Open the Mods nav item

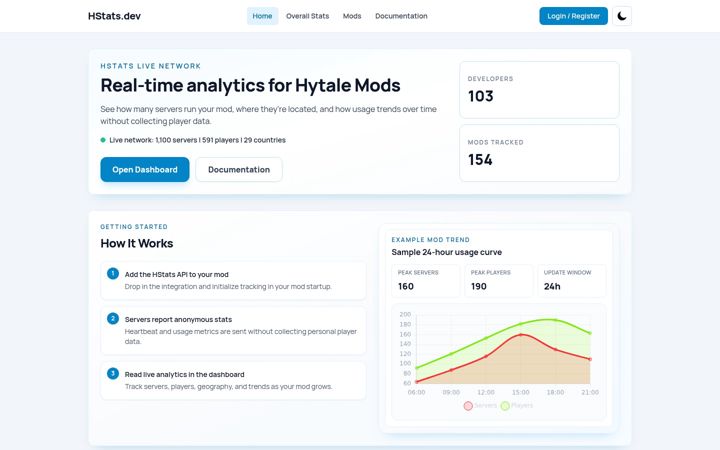click(352, 16)
